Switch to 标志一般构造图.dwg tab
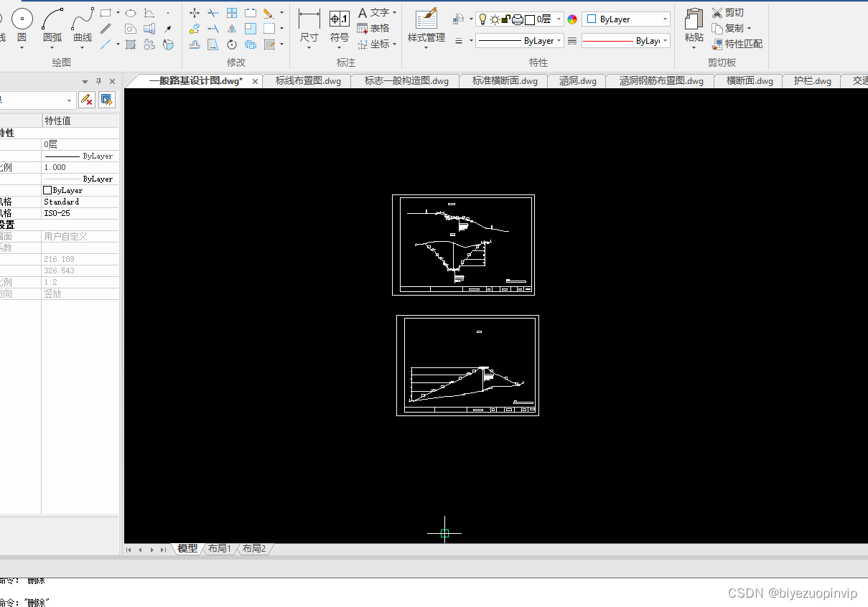868x607 pixels. point(406,81)
